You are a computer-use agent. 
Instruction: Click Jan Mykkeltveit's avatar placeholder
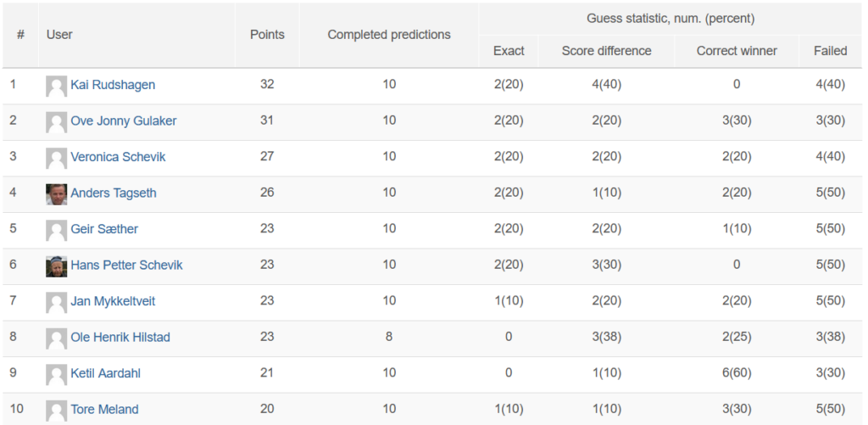click(57, 303)
